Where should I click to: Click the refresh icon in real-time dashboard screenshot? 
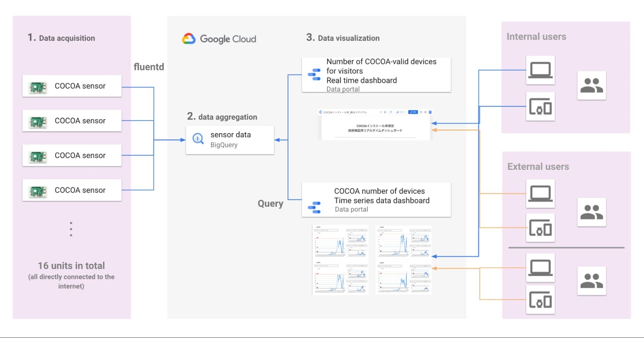[x=391, y=112]
